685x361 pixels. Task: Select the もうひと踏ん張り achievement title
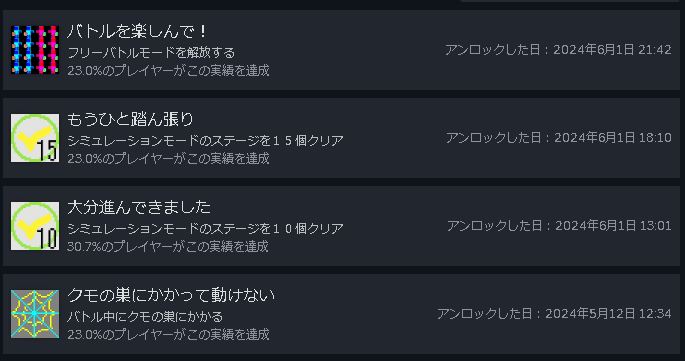pos(130,119)
